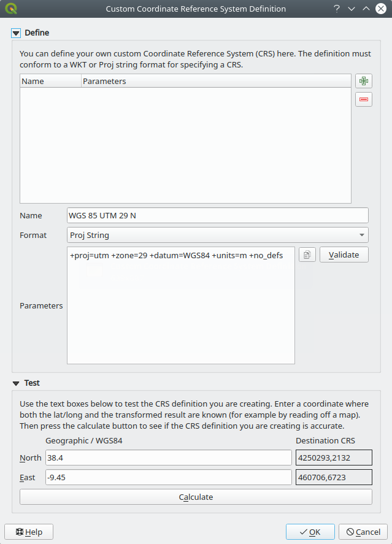Maximize the dialog using the up arrow
The width and height of the screenshot is (392, 544).
[366, 9]
